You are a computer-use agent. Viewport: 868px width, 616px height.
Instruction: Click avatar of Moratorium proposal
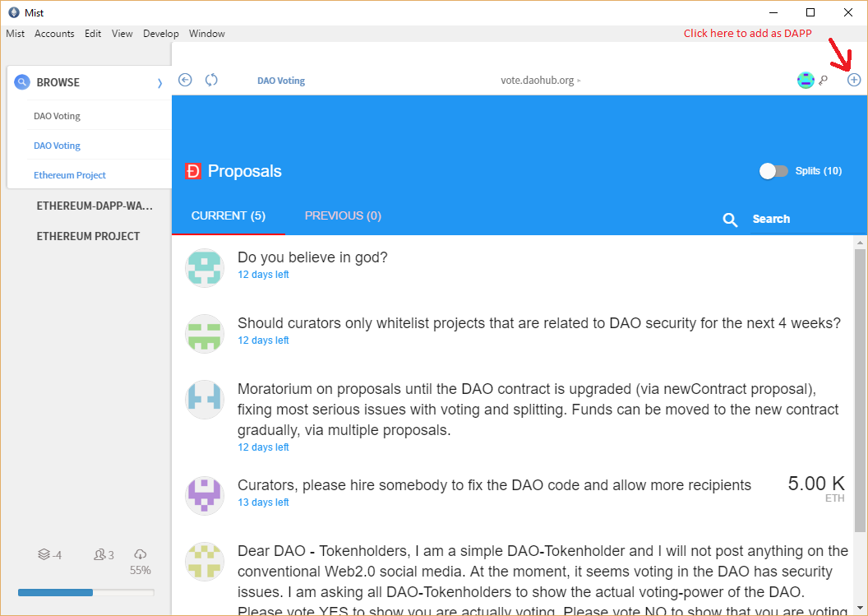[205, 400]
